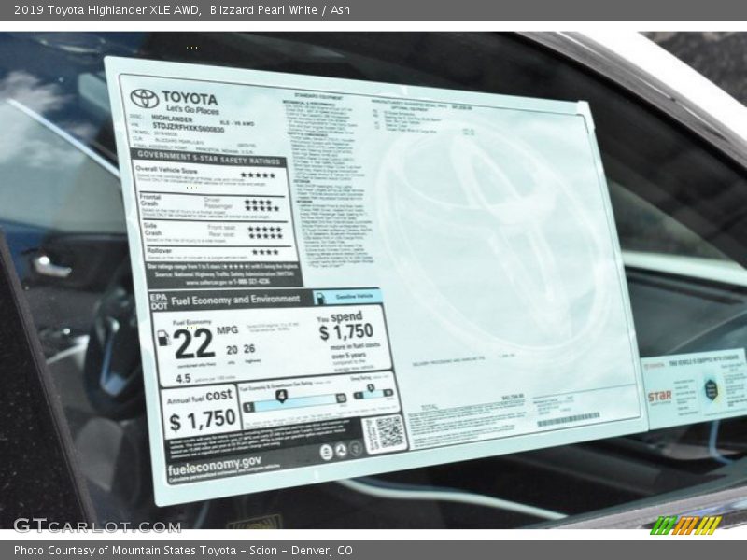This screenshot has height=560, width=747.
Task: Click the Star logo on the second sticker
Action: (x=660, y=396)
